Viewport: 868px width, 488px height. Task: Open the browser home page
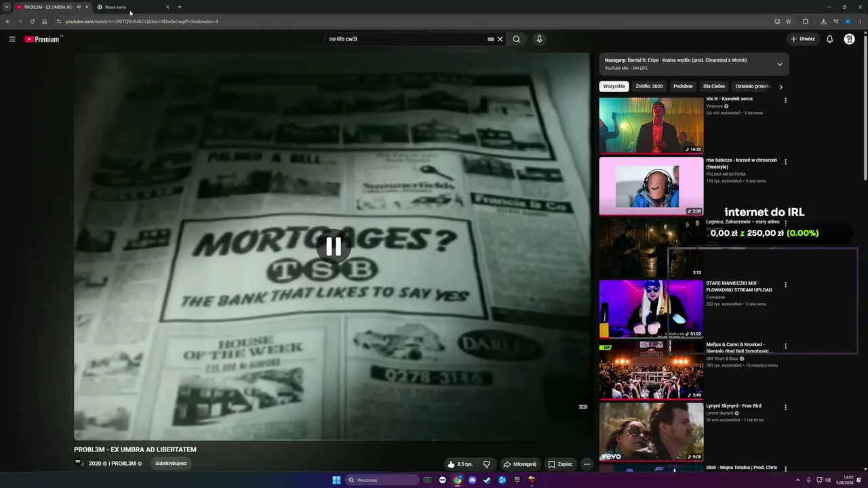pyautogui.click(x=45, y=22)
